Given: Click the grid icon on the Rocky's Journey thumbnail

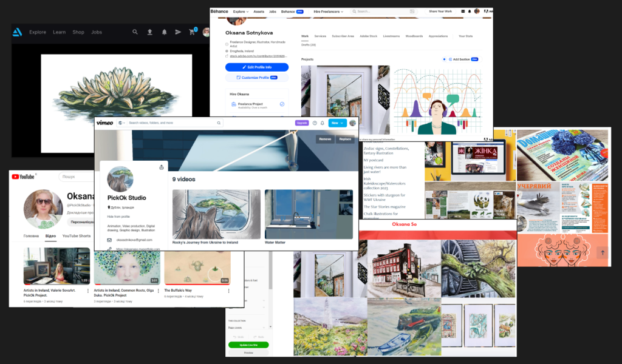Looking at the screenshot, I should click(256, 194).
